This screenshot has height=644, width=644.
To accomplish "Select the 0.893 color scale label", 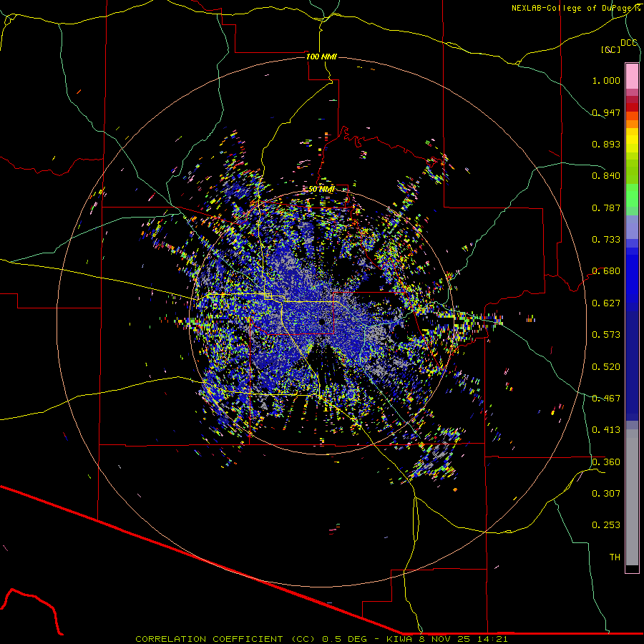I will click(x=606, y=144).
